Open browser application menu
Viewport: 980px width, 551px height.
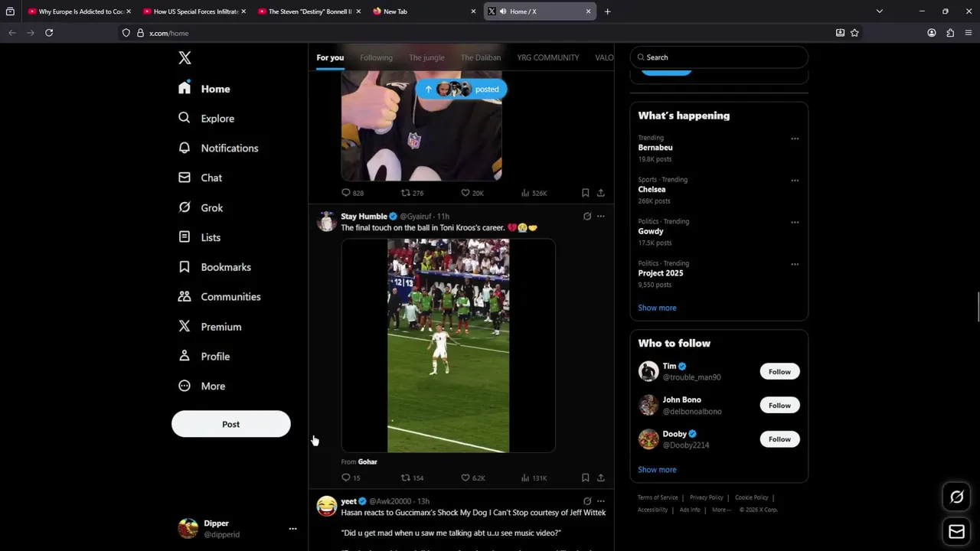coord(969,33)
